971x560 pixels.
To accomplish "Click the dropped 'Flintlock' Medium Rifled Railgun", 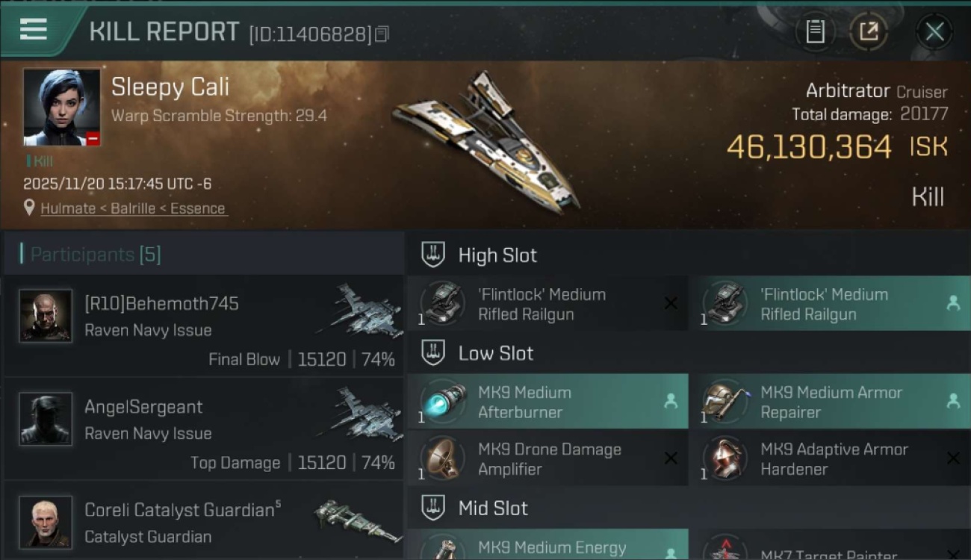I will click(x=829, y=304).
